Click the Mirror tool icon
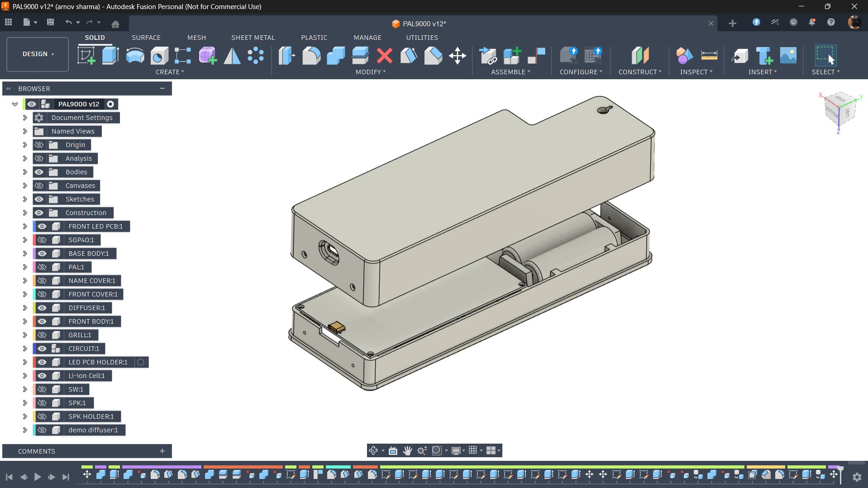The image size is (868, 488). point(232,56)
